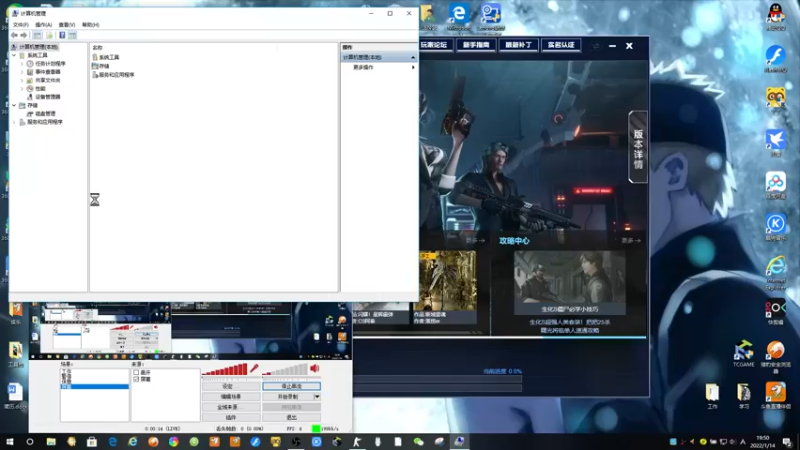Expand the 性能 tree node
Viewport: 800px width, 450px height.
[x=22, y=88]
